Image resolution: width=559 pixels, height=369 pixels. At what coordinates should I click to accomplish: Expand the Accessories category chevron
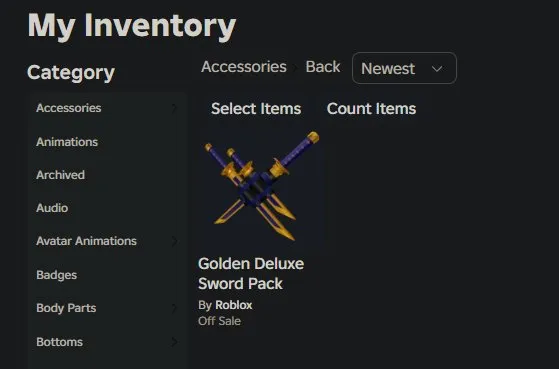174,108
